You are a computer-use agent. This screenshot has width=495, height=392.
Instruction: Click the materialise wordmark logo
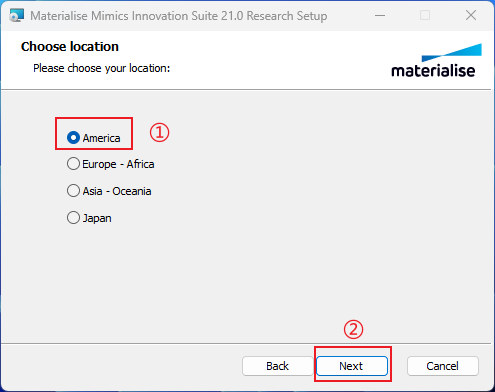(433, 71)
